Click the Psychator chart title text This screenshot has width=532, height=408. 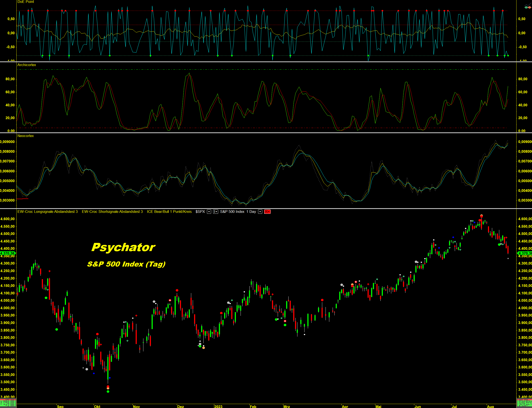click(x=123, y=247)
